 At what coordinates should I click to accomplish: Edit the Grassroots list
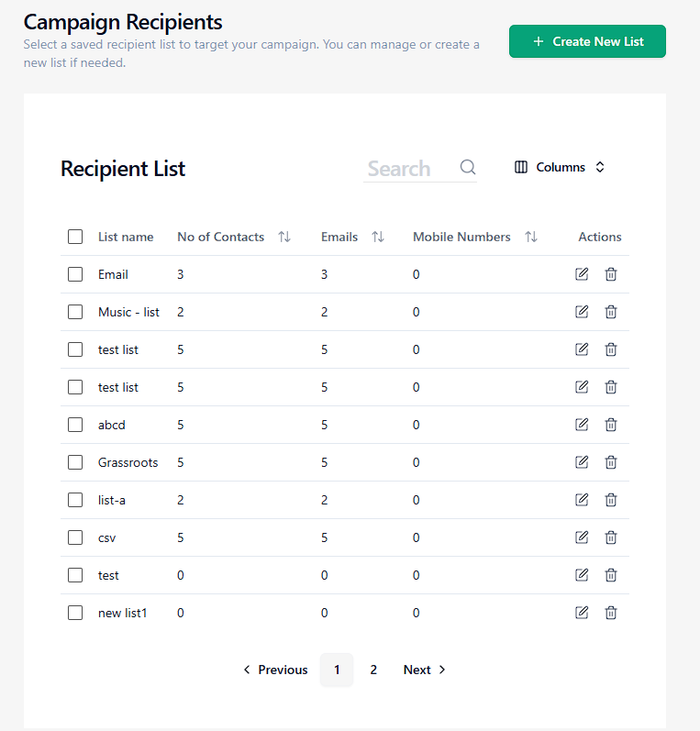coord(582,462)
